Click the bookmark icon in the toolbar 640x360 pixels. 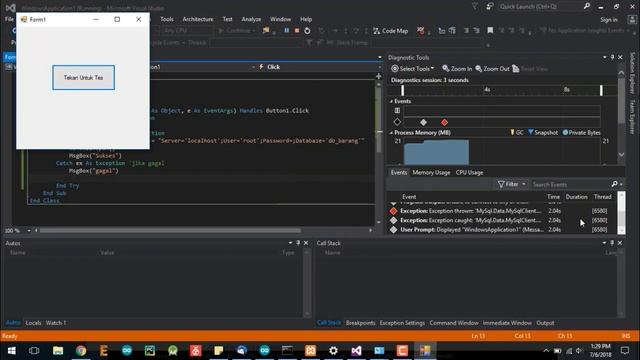[490, 31]
